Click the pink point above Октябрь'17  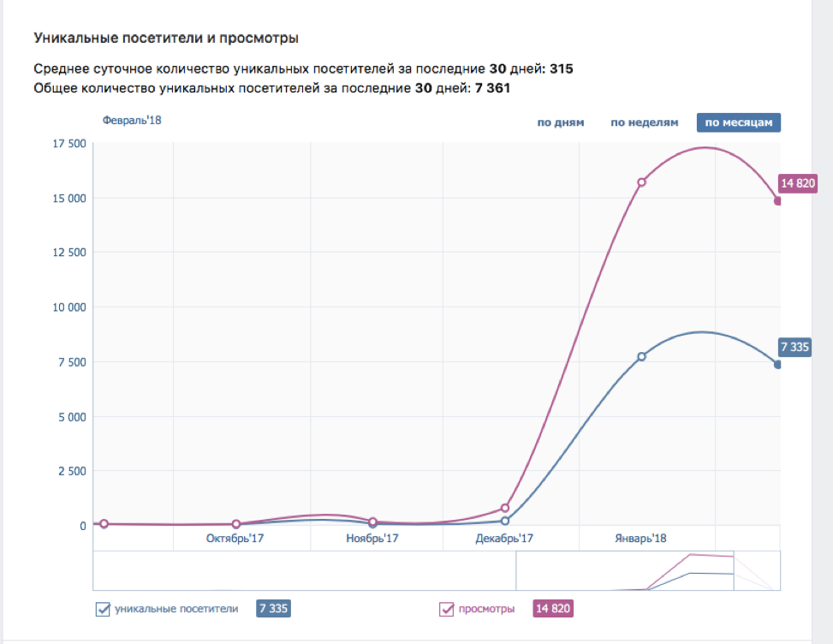(235, 524)
